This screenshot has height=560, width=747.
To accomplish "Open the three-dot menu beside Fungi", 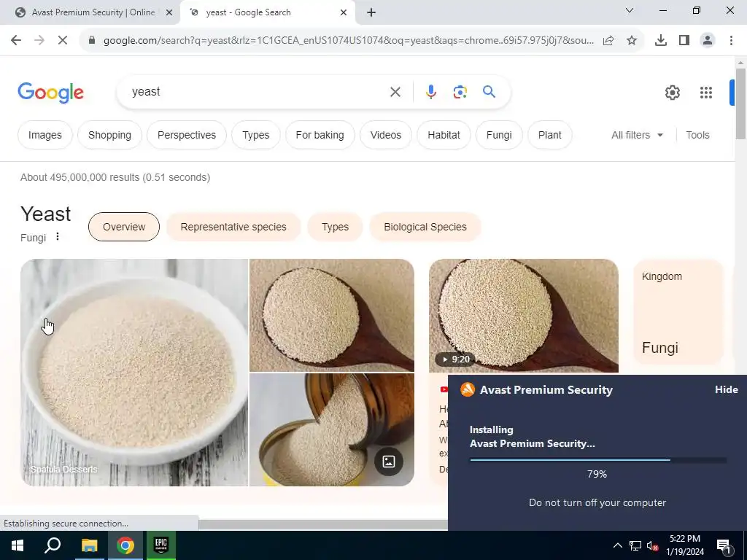I will pos(57,237).
